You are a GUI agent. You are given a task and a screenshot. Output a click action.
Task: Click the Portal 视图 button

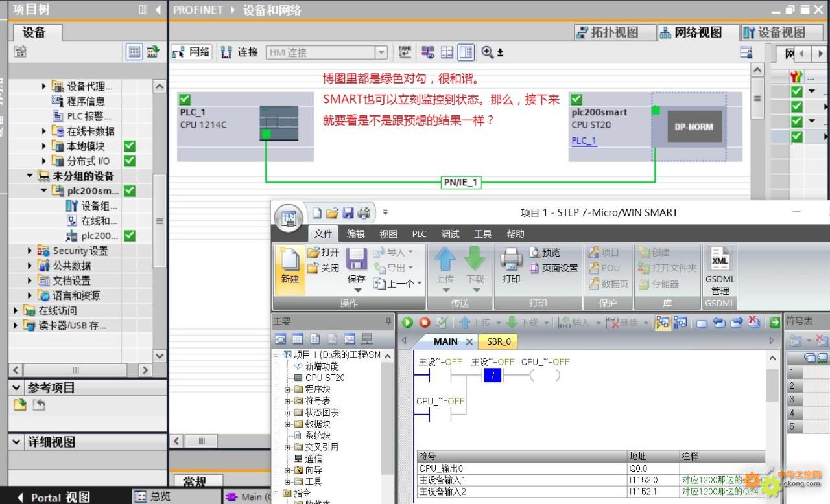[x=54, y=497]
